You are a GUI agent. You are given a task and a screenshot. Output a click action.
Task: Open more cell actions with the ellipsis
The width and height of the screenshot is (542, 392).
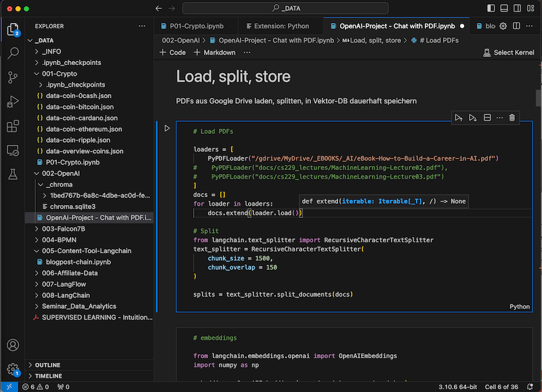pyautogui.click(x=499, y=118)
